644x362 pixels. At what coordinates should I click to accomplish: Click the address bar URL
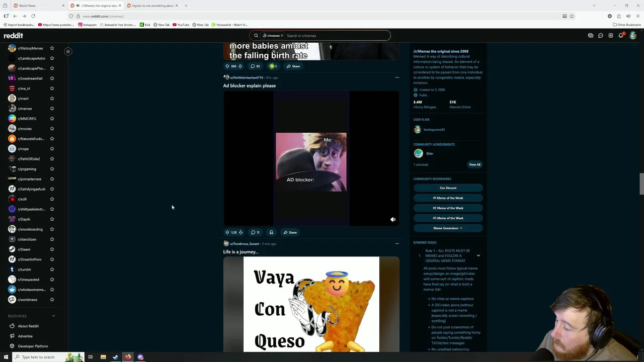[103, 16]
